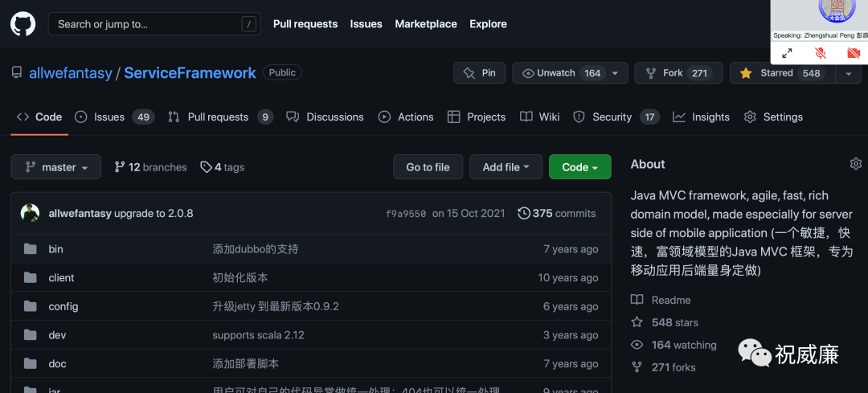Open the config folder
Viewport: 868px width, 393px height.
[63, 307]
